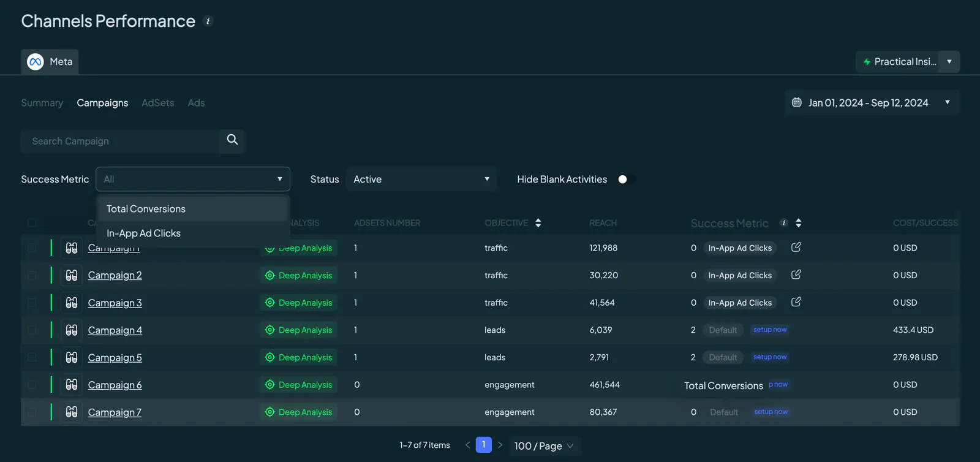This screenshot has width=980, height=462.
Task: Click the search magnifier button
Action: pos(232,140)
